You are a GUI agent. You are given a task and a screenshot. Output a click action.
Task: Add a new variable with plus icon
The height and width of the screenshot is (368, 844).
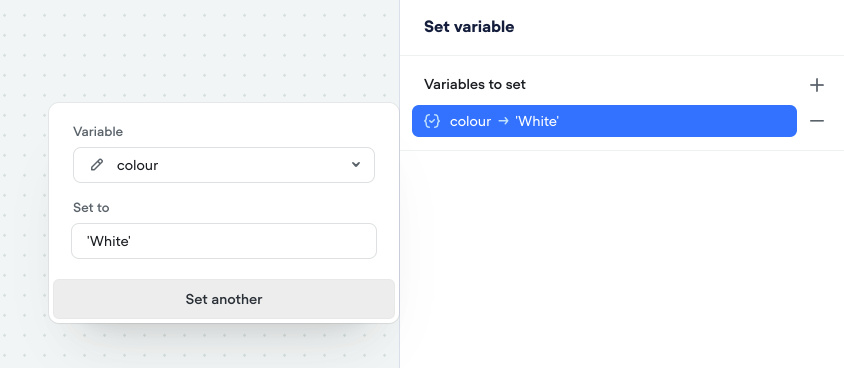pos(817,85)
